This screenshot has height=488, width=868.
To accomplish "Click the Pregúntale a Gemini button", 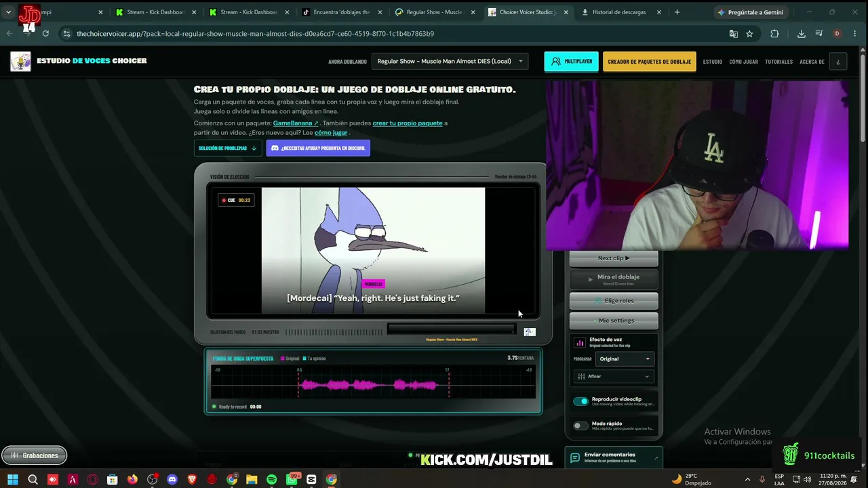I will click(751, 12).
